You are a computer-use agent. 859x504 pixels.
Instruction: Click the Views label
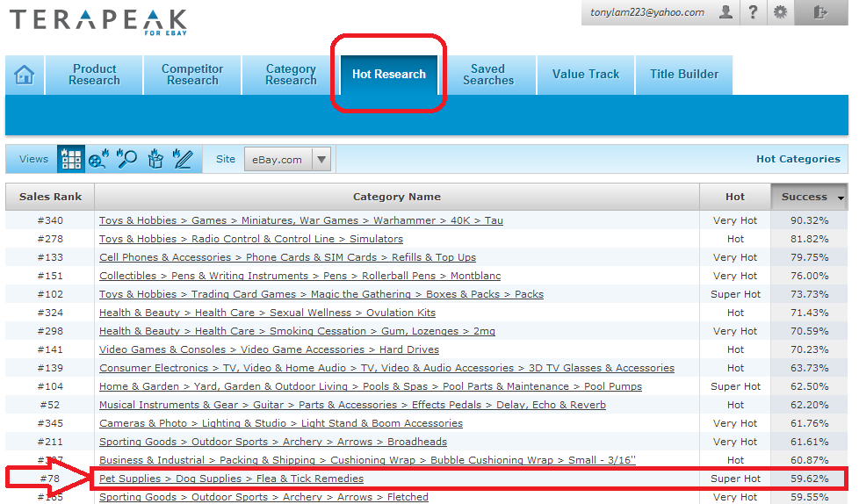click(33, 159)
